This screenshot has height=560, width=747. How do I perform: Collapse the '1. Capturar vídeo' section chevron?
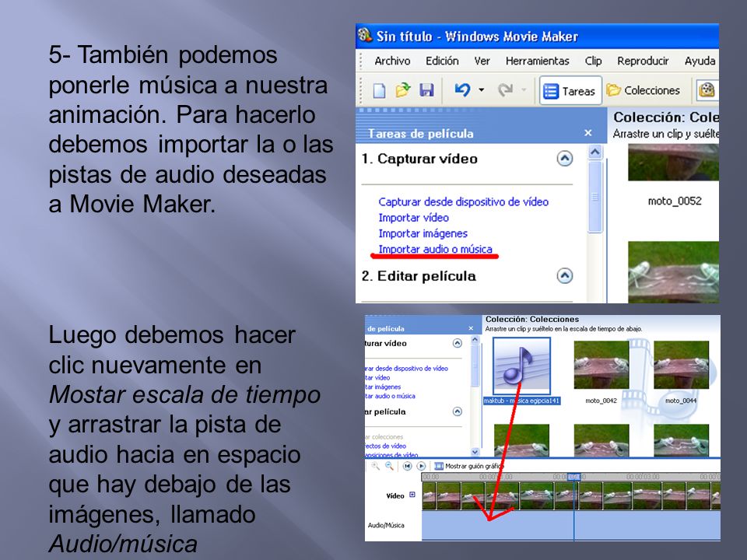click(x=565, y=158)
